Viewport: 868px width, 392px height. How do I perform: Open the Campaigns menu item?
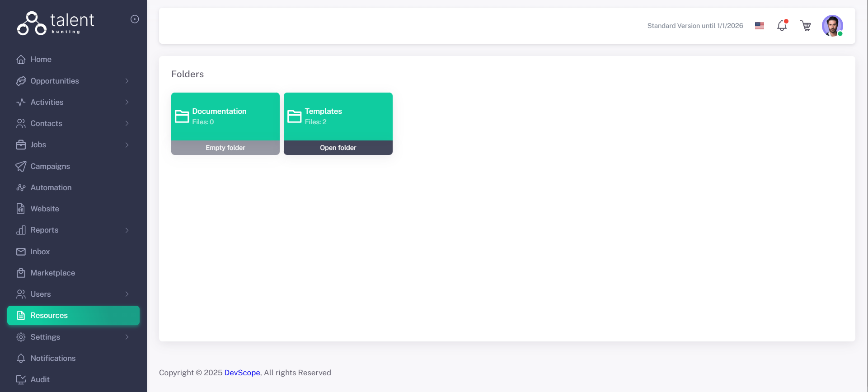coord(50,166)
